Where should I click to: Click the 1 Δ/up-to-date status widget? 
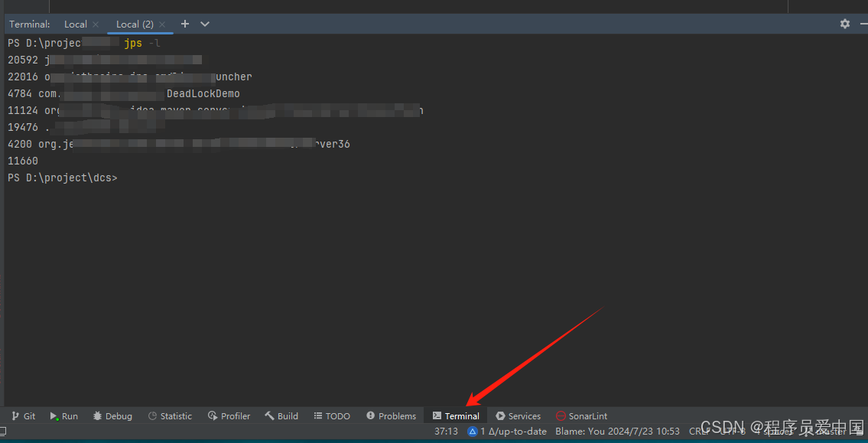click(507, 431)
